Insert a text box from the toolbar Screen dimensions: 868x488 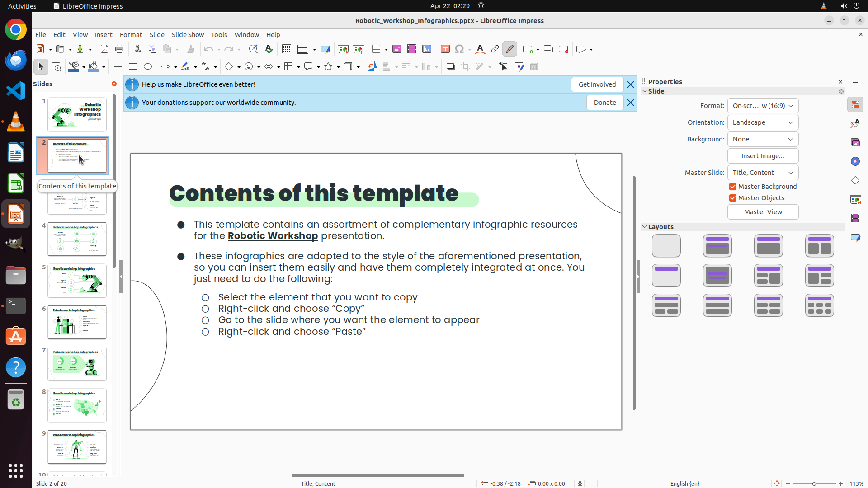[x=445, y=49]
